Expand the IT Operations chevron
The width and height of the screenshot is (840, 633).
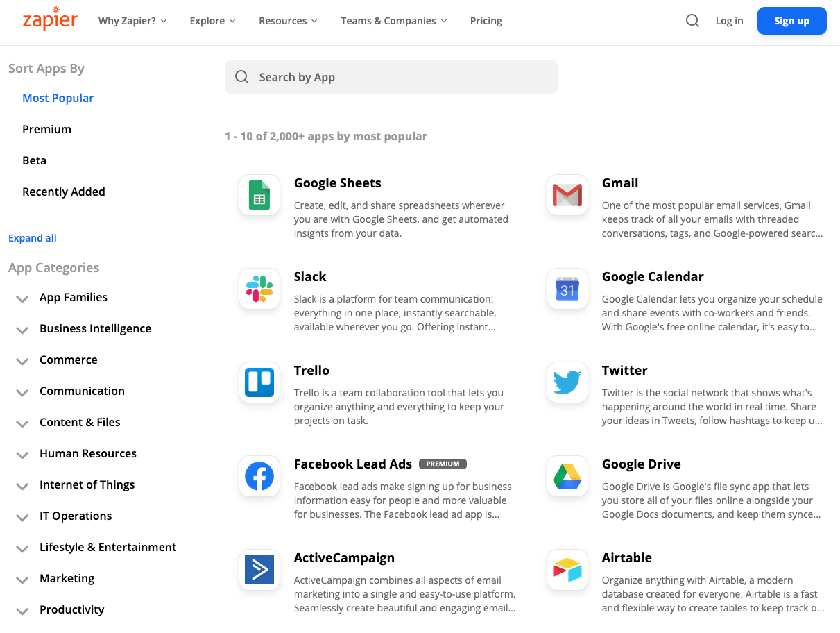tap(22, 518)
